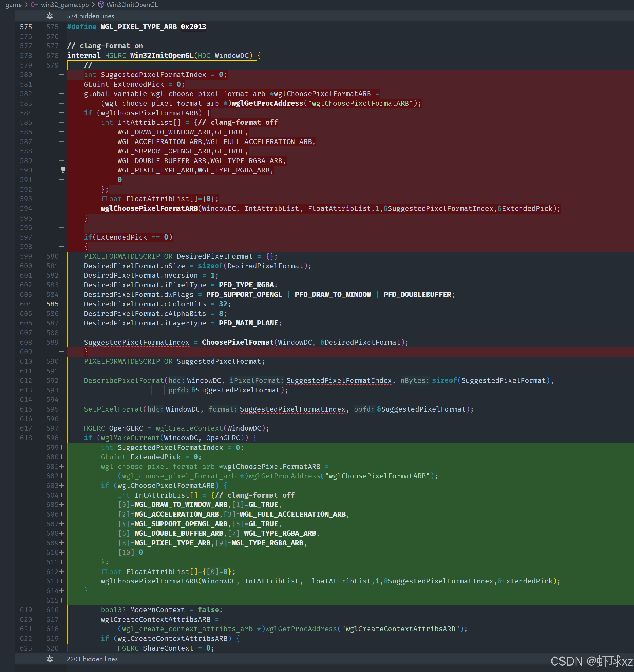
Task: Expand the '2201 hidden lines' label
Action: point(92,659)
